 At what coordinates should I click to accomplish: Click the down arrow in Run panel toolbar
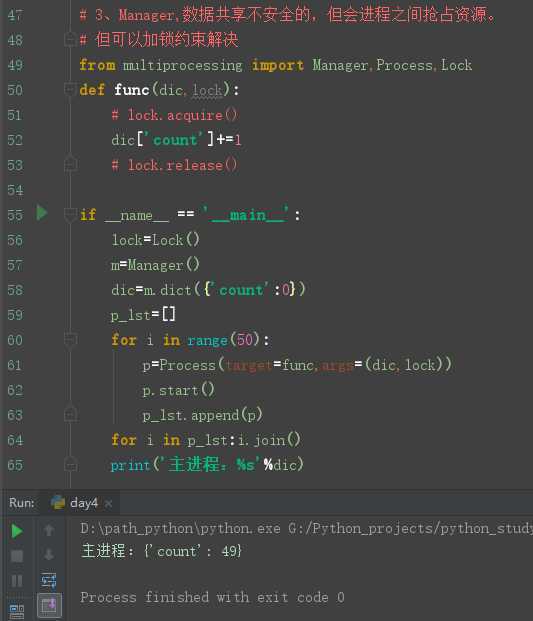(x=49, y=554)
